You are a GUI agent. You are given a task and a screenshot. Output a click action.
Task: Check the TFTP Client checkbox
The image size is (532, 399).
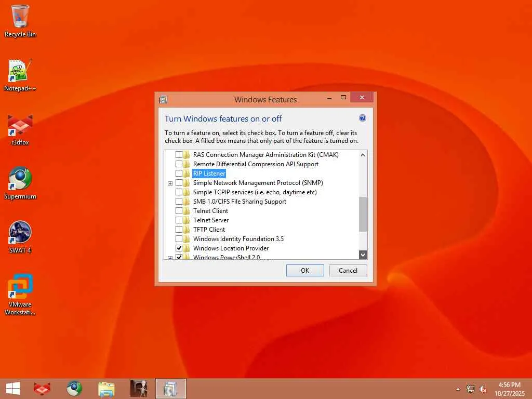click(x=179, y=229)
